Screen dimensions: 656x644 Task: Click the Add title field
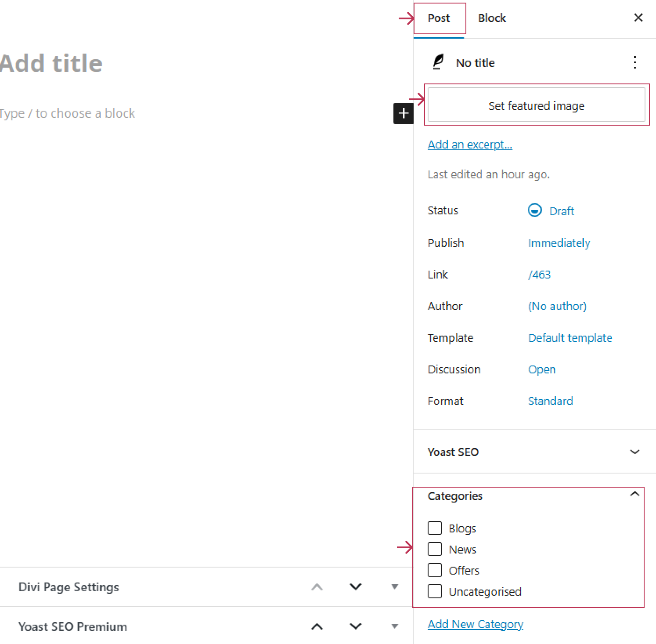pos(88,63)
